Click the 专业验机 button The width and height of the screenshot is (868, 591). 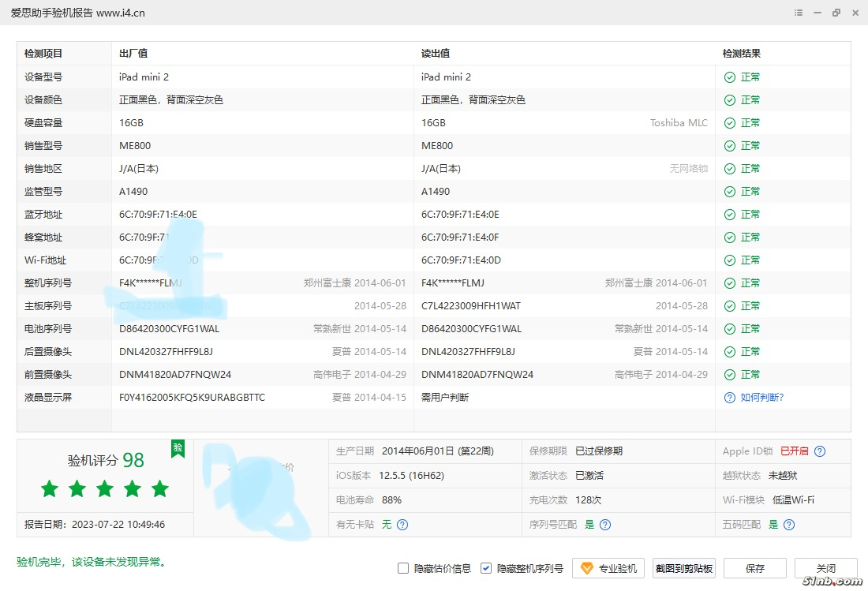(x=608, y=568)
